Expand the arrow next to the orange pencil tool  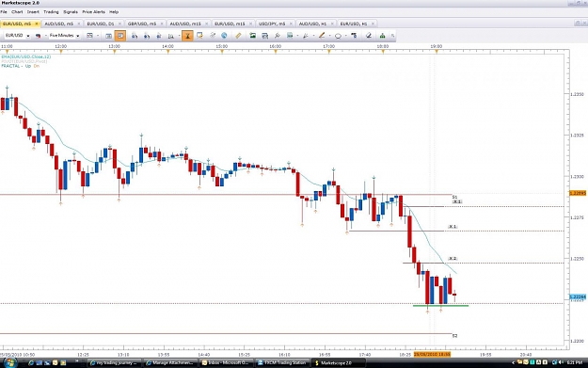(329, 36)
